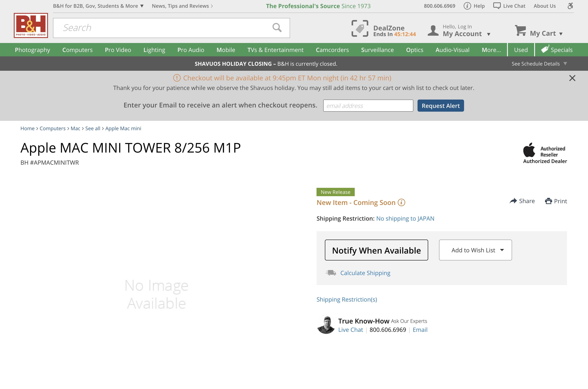Image resolution: width=588 pixels, height=389 pixels.
Task: Open the Used section
Action: point(521,50)
